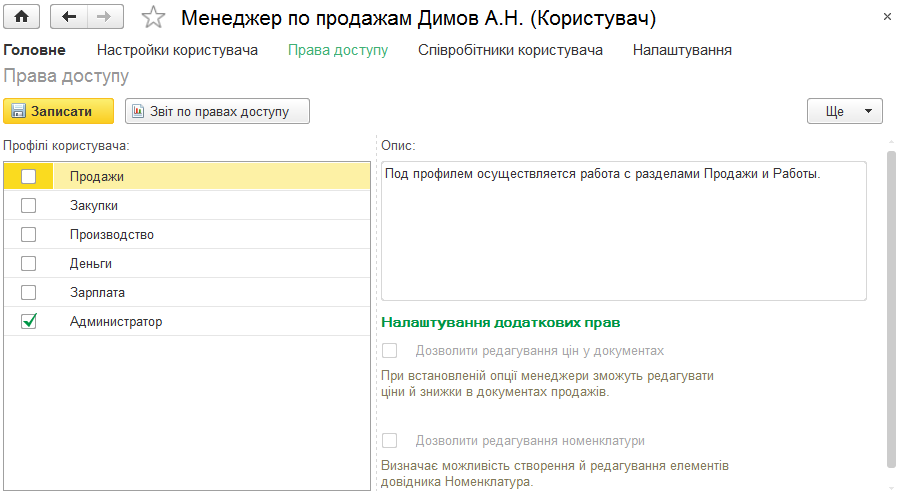This screenshot has height=502, width=904.
Task: Select the Производство row text
Action: coord(112,235)
